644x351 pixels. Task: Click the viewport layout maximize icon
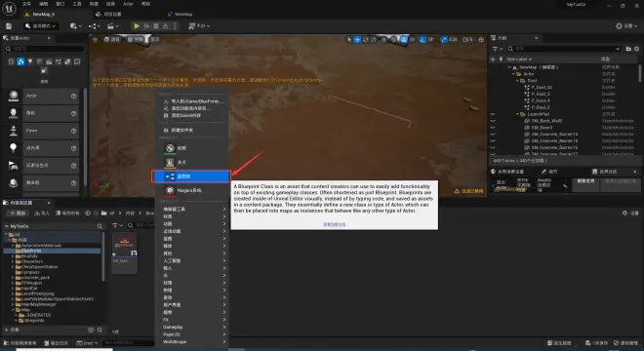pyautogui.click(x=481, y=39)
